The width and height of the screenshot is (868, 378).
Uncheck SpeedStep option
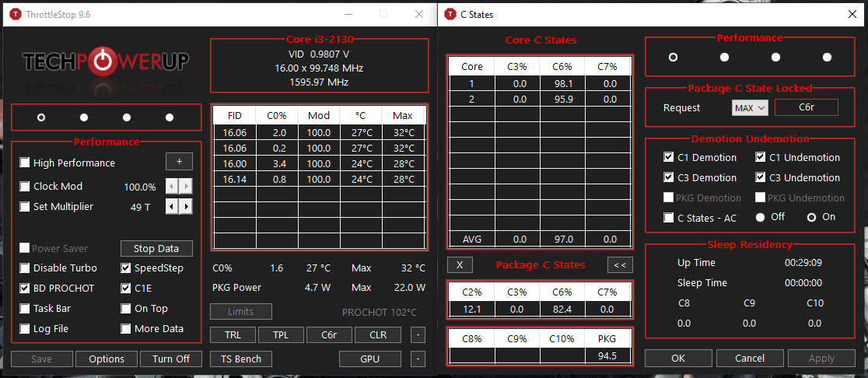[126, 268]
